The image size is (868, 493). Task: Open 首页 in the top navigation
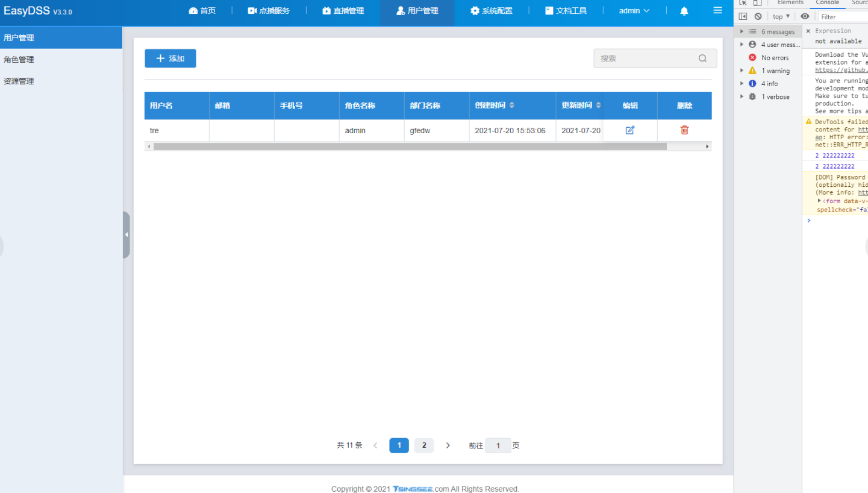click(202, 11)
